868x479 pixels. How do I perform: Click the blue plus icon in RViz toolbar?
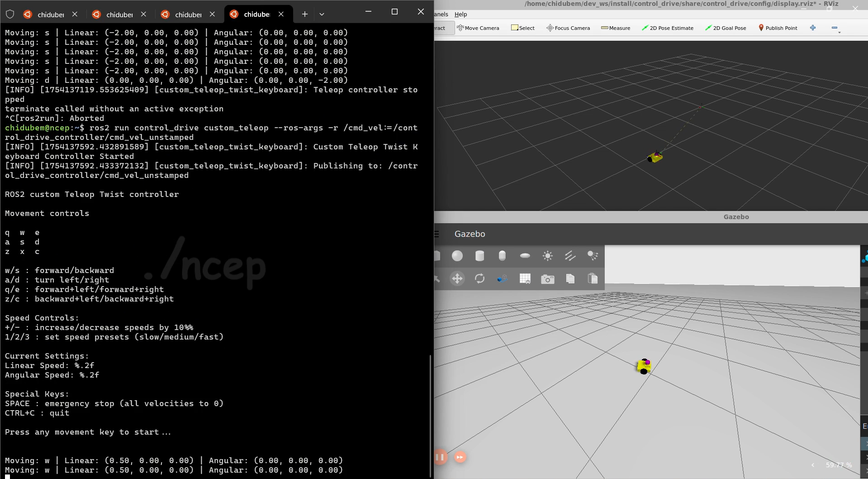(x=813, y=28)
